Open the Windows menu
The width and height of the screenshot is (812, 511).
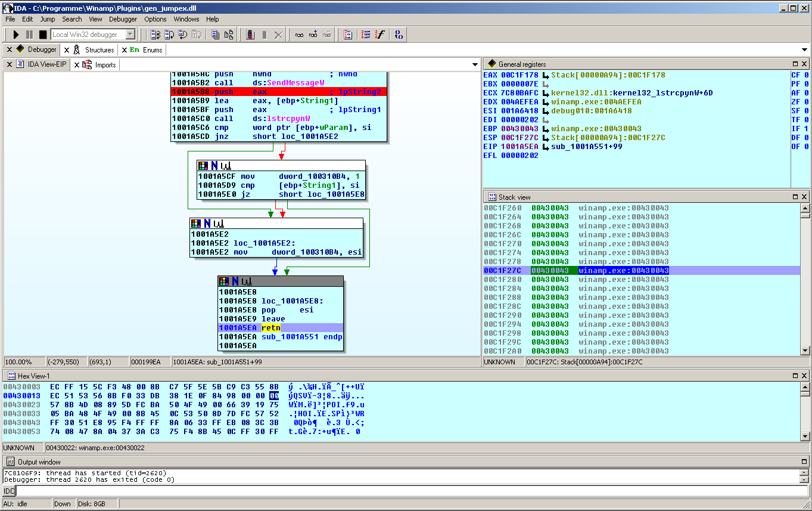point(186,19)
